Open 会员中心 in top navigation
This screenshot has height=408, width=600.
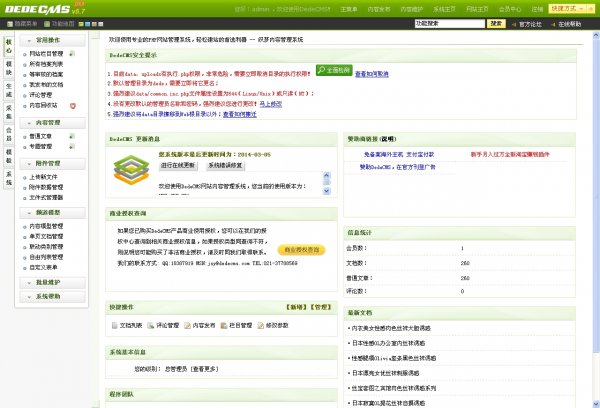pos(510,9)
